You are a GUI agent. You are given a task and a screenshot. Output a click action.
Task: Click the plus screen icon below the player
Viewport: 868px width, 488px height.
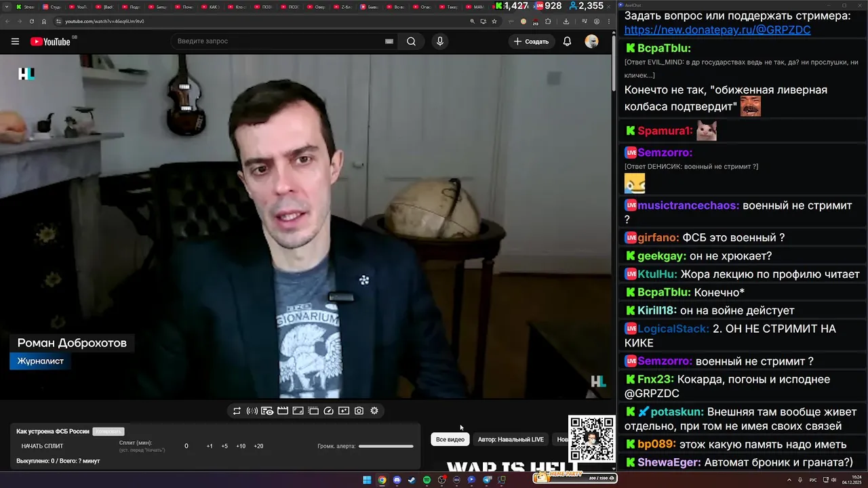click(x=344, y=411)
